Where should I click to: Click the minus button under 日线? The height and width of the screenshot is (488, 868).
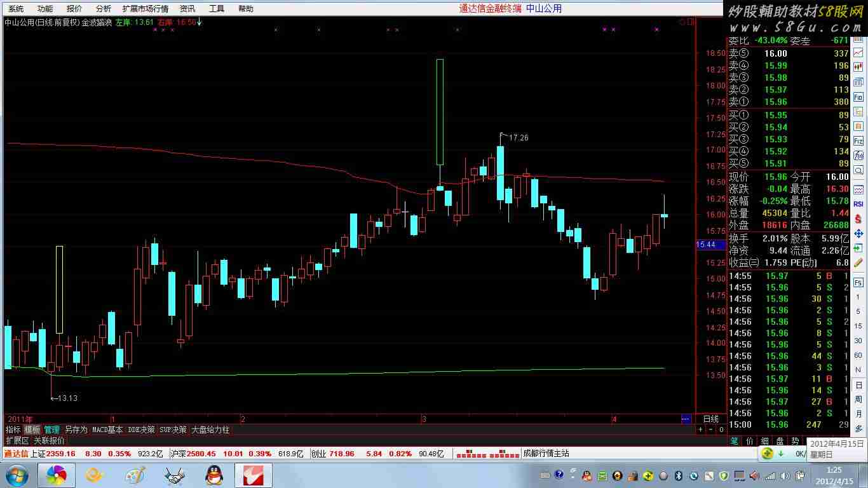click(711, 430)
